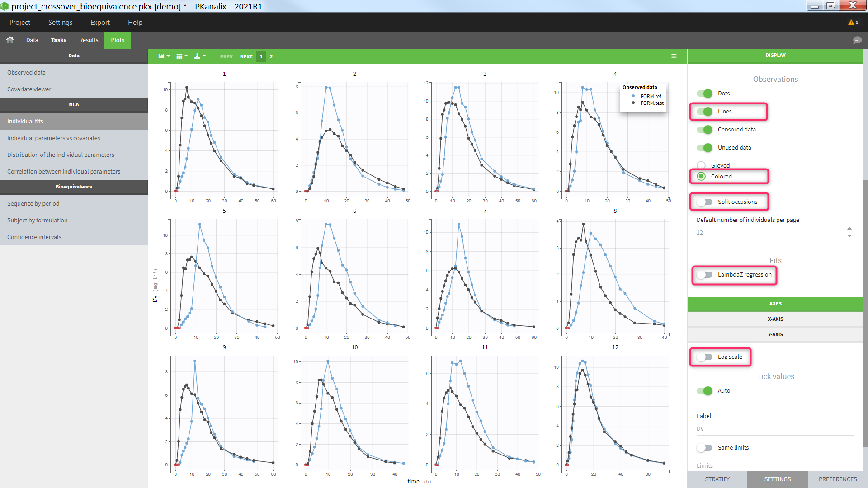
Task: Click the home icon
Action: click(10, 40)
